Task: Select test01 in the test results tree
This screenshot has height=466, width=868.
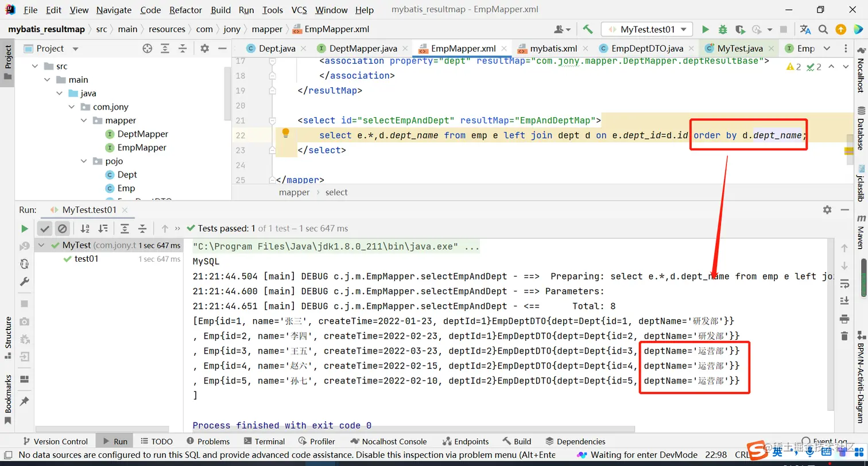Action: [x=86, y=259]
